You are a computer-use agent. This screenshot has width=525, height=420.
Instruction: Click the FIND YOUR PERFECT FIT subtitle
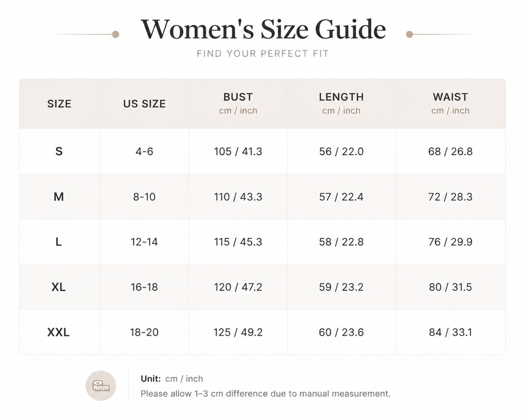[262, 54]
